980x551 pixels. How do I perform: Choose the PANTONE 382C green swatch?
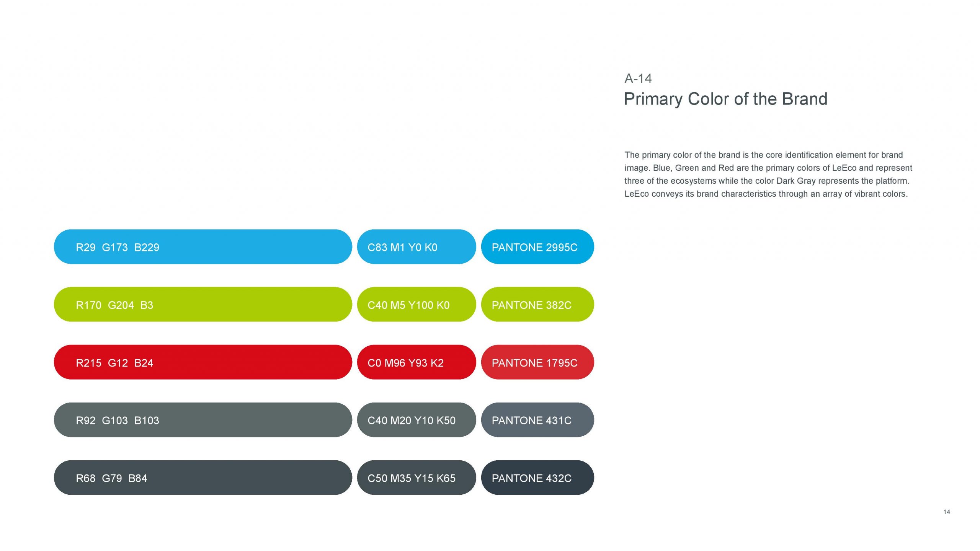click(x=537, y=305)
